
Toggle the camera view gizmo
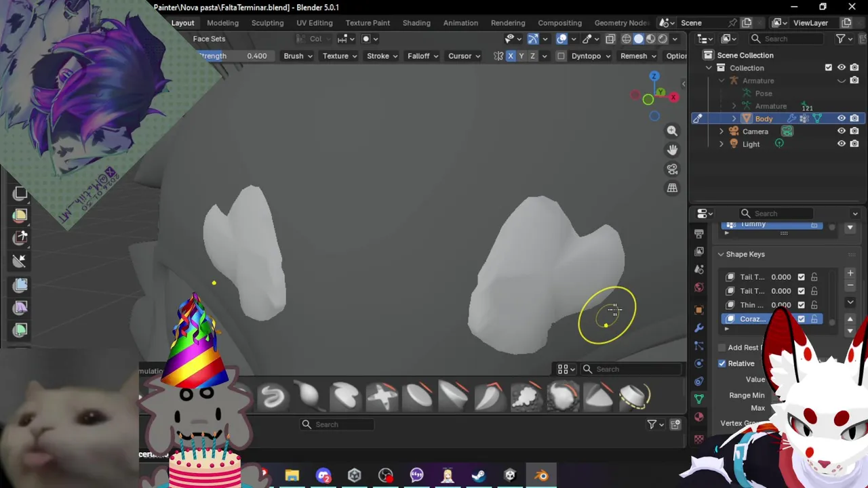(672, 169)
